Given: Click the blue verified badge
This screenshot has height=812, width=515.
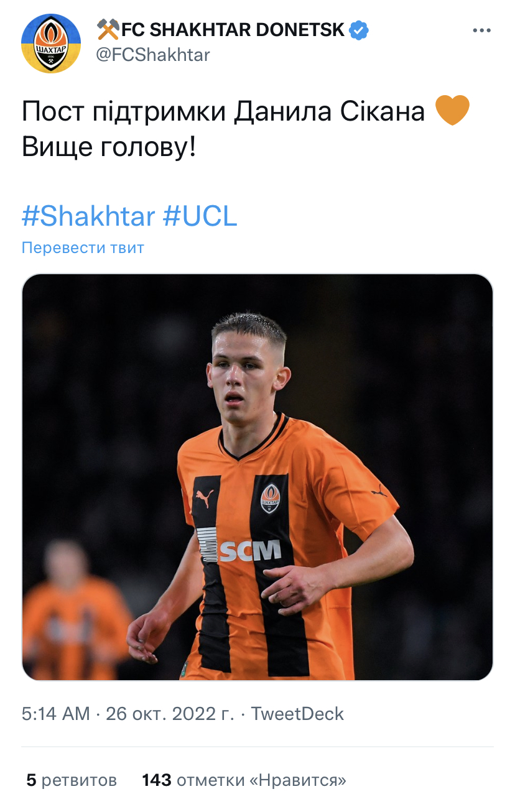Looking at the screenshot, I should coord(359,30).
